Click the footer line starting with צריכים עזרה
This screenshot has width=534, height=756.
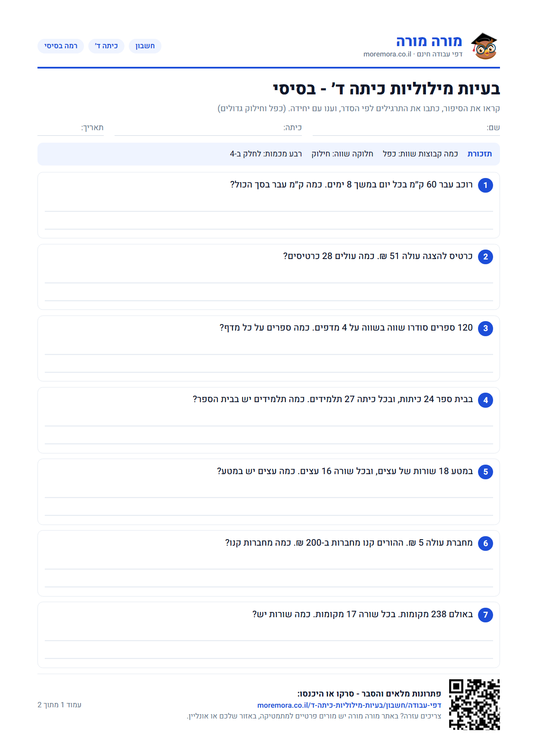314,716
